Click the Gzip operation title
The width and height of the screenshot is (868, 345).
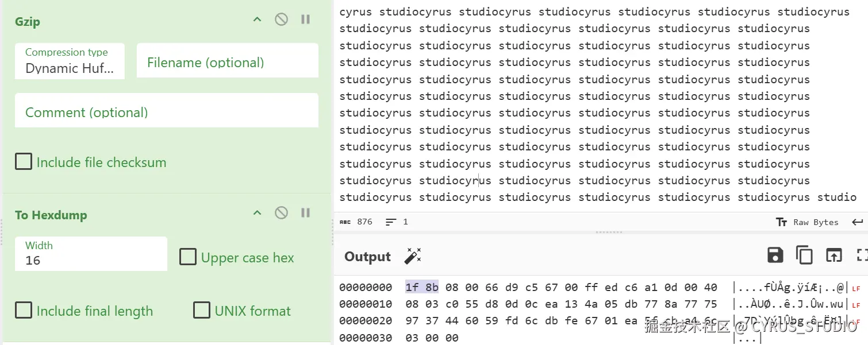coord(28,22)
